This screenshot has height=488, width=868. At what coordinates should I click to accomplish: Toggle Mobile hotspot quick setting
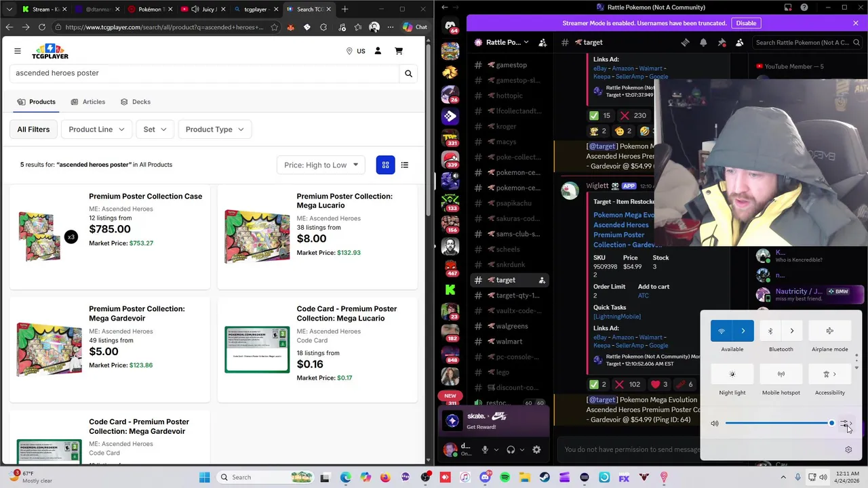pos(781,374)
